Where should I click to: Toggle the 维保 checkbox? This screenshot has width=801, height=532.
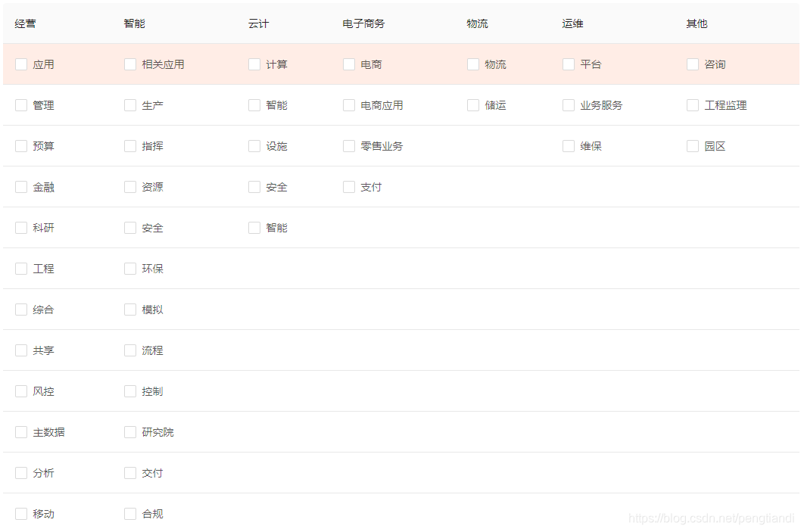[x=569, y=146]
